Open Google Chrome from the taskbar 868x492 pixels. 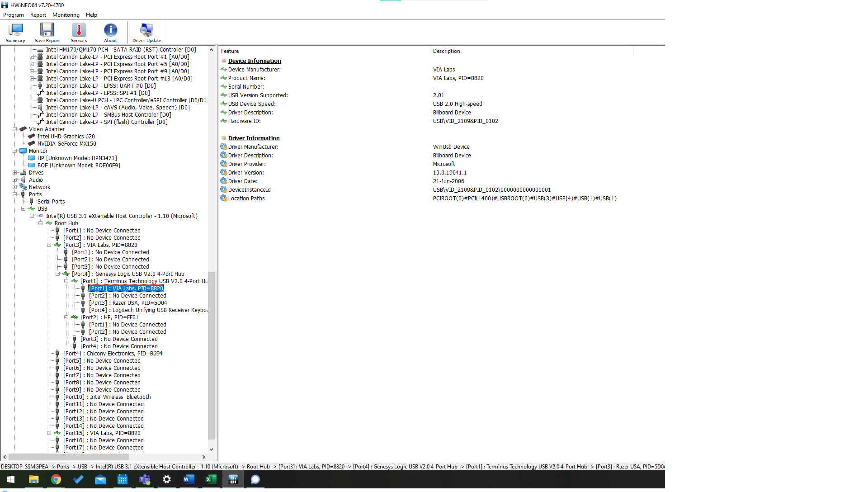56,479
